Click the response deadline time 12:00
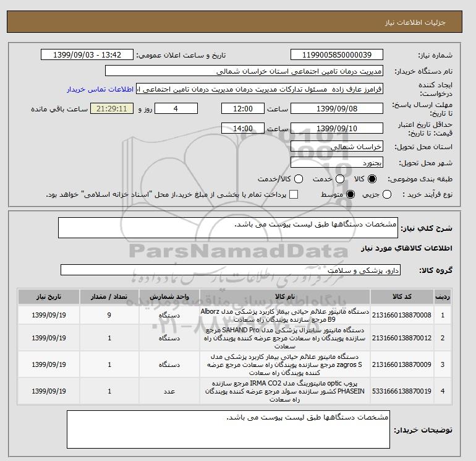 click(243, 108)
